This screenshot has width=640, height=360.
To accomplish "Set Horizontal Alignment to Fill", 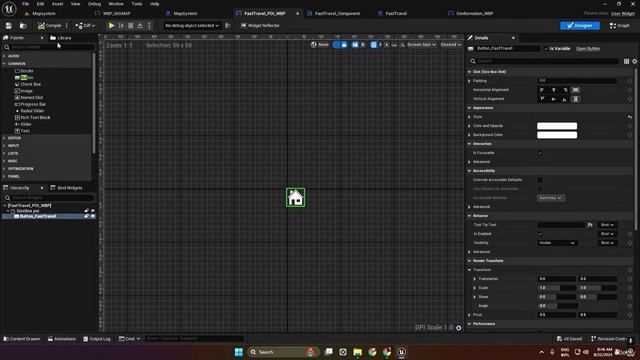I will [x=576, y=90].
